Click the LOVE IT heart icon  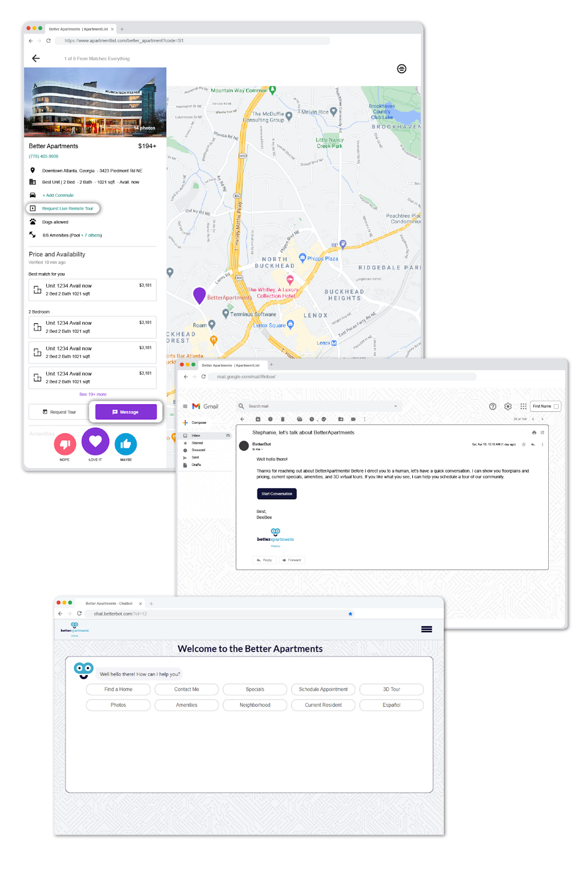tap(96, 441)
